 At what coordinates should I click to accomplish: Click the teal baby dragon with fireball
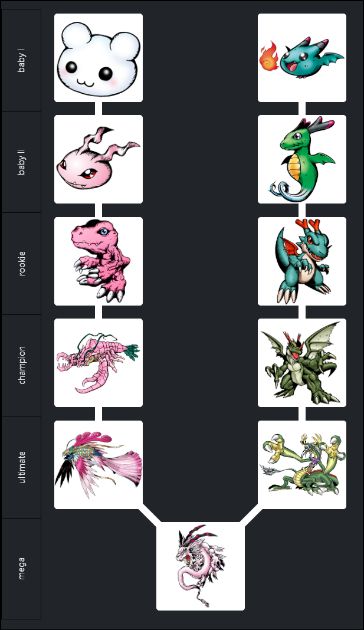click(301, 57)
